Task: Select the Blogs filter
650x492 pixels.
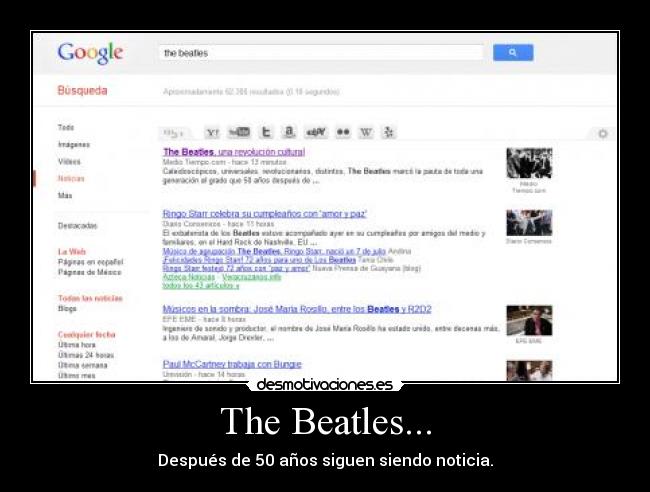Action: 67,308
